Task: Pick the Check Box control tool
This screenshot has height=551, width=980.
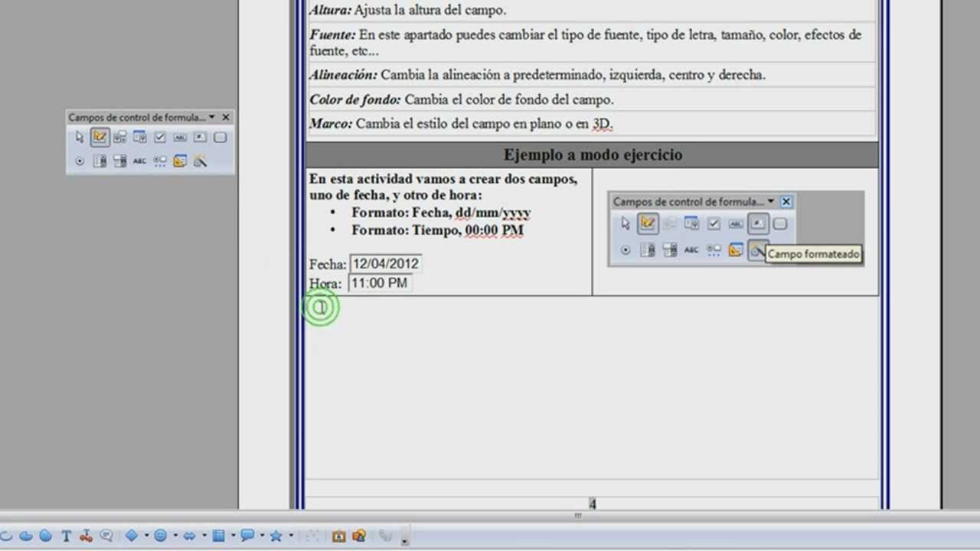Action: 160,138
